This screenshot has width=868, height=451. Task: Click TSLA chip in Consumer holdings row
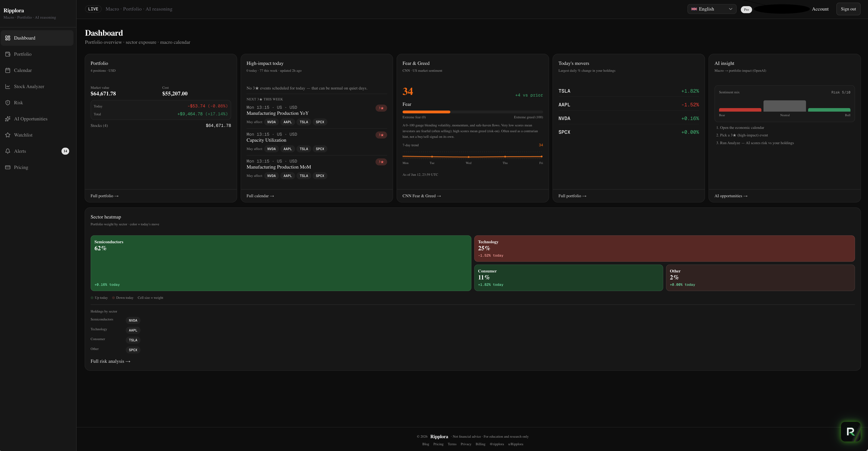tap(133, 340)
